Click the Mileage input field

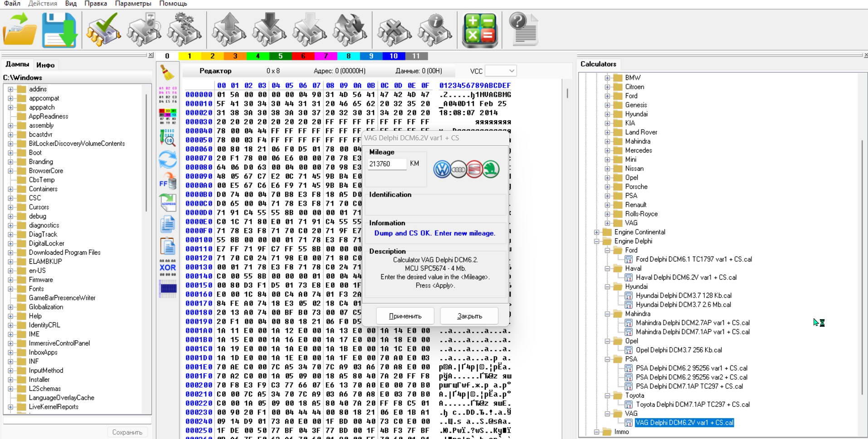tap(386, 164)
